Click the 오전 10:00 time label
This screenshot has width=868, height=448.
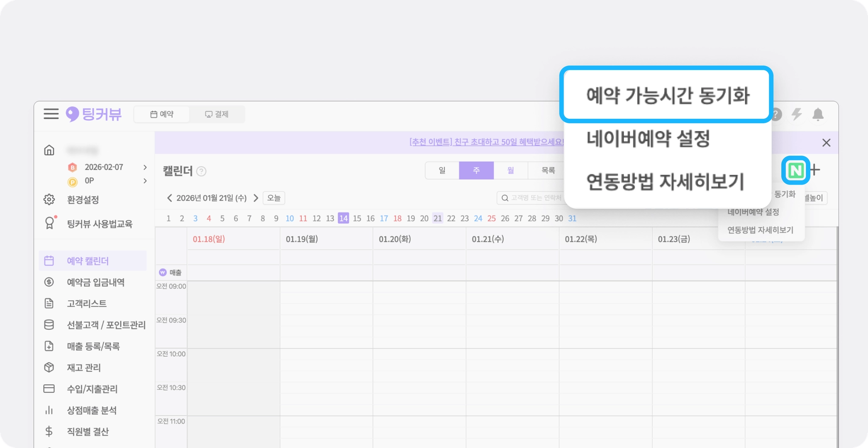pos(171,354)
